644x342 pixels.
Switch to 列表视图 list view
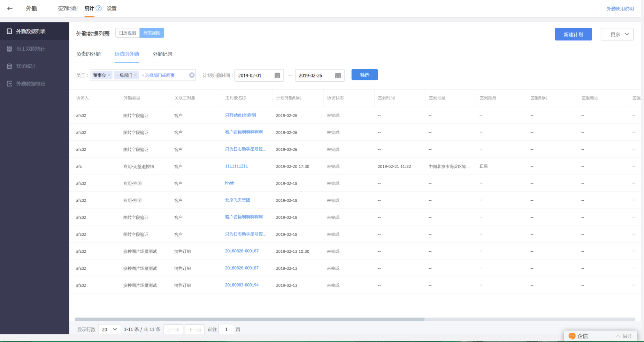click(152, 33)
